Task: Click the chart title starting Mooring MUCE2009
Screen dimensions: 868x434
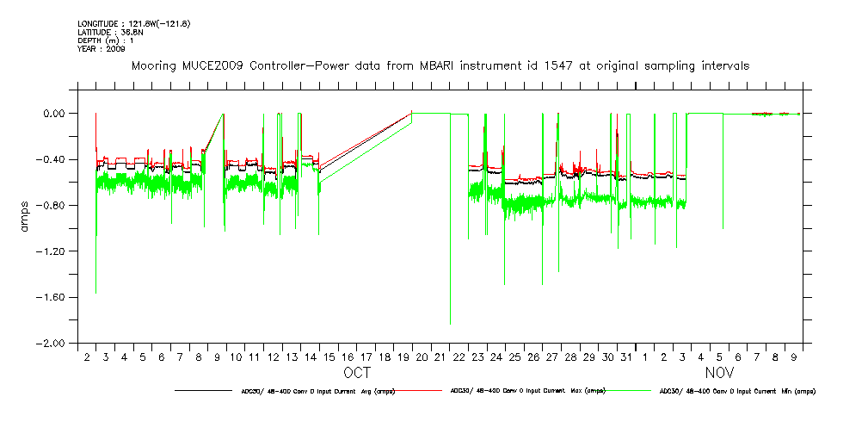Action: 440,65
